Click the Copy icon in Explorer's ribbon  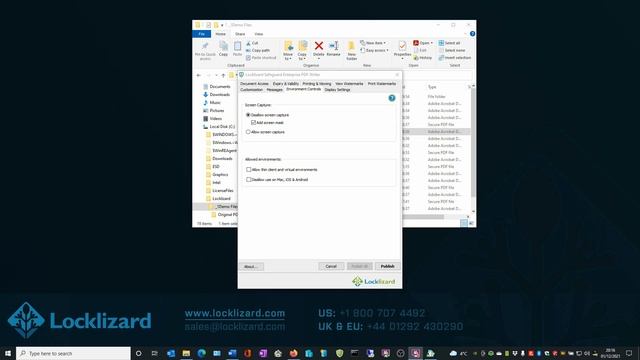pyautogui.click(x=223, y=46)
